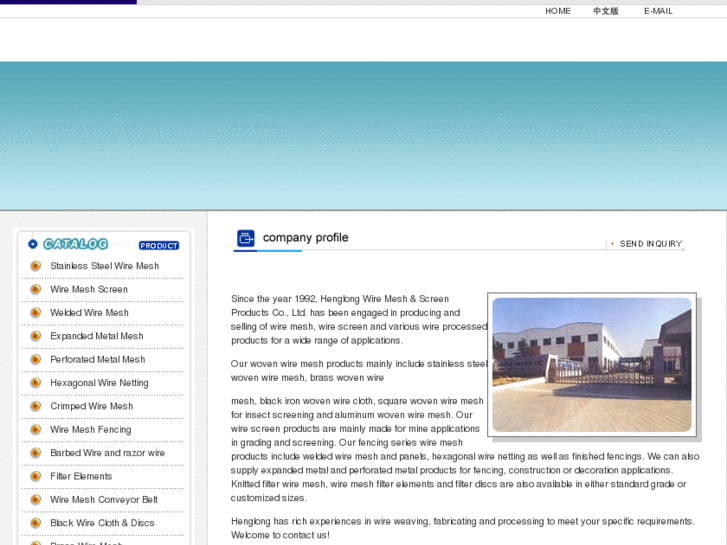Image resolution: width=727 pixels, height=545 pixels.
Task: Click the orange bullet icon beside Crimped Wire Mesh
Action: (x=35, y=406)
